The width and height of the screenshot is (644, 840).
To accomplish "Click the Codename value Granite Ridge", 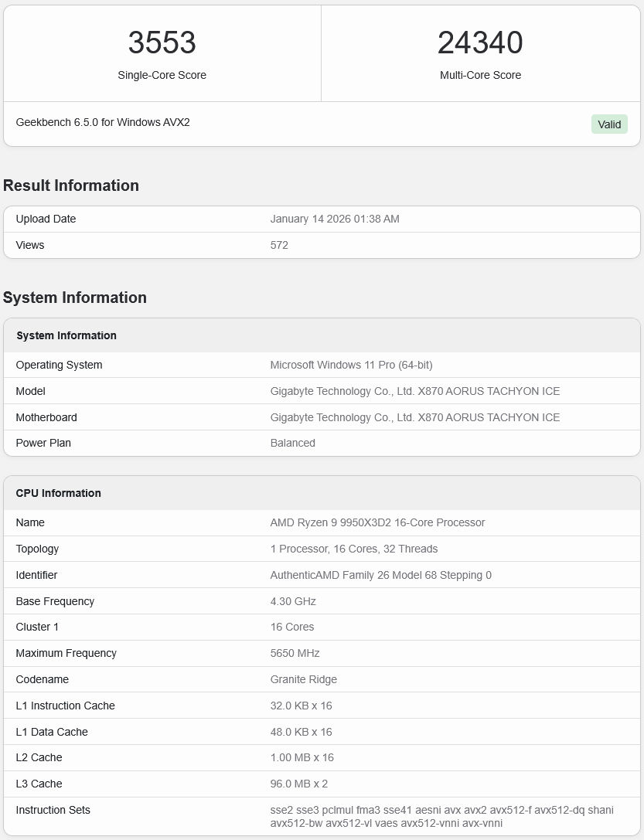I will 304,679.
